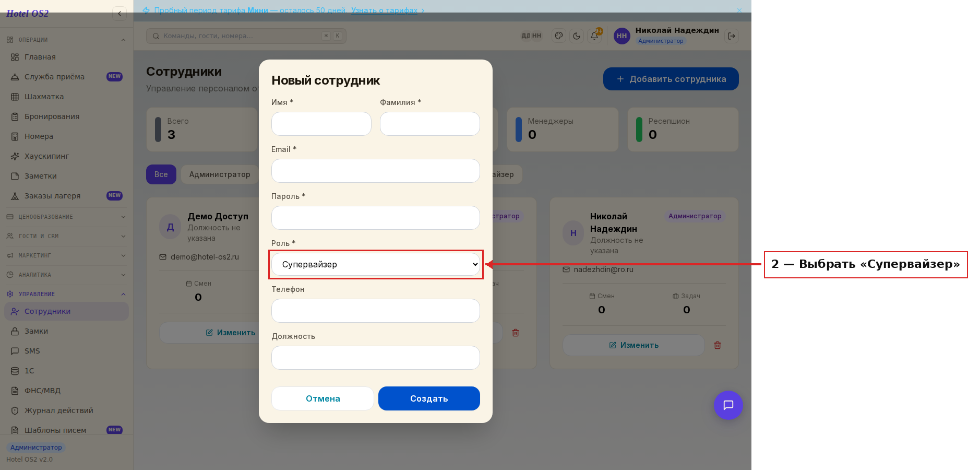Click nadezhdin@ro.ru email text

[x=603, y=269]
